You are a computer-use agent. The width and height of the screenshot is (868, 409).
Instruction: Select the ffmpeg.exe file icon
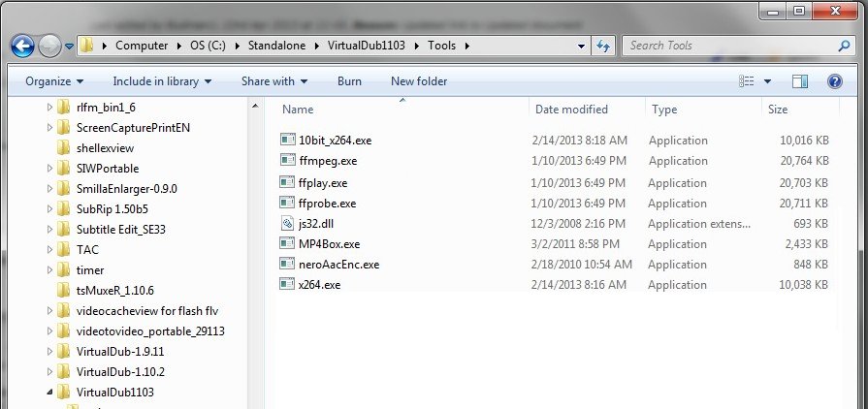(287, 161)
